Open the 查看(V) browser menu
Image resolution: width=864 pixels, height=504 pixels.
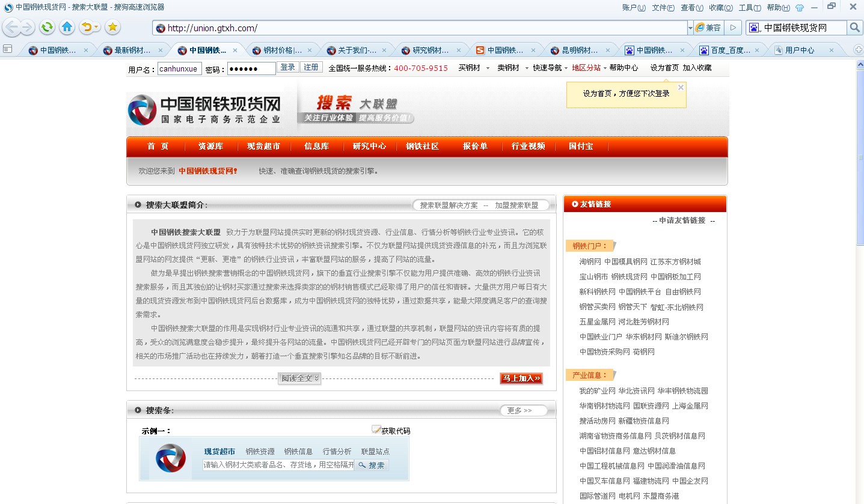tap(692, 8)
